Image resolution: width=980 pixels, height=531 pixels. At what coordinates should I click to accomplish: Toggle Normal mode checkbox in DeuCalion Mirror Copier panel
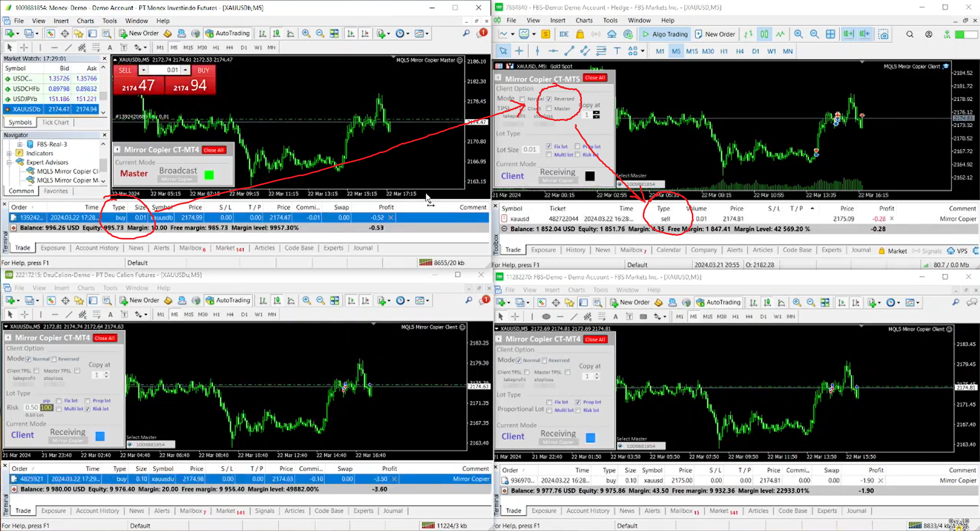pyautogui.click(x=28, y=359)
